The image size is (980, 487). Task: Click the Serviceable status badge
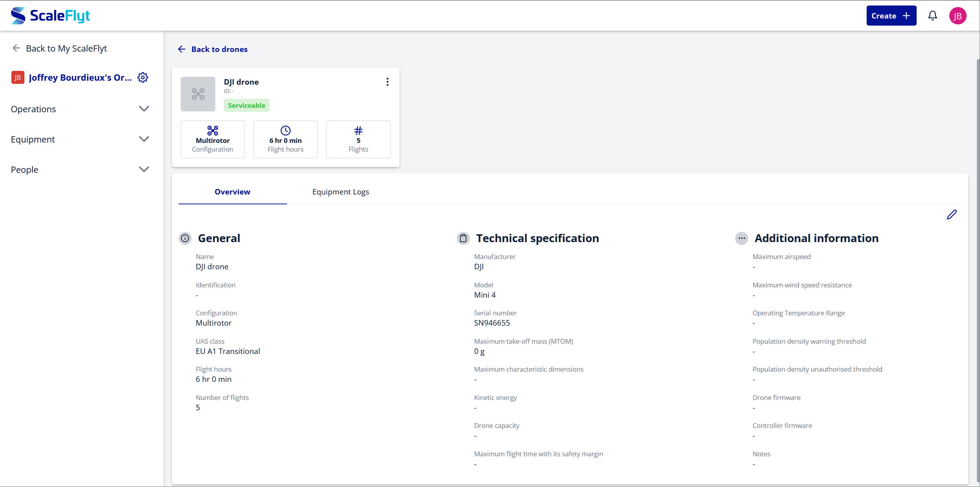pyautogui.click(x=247, y=106)
